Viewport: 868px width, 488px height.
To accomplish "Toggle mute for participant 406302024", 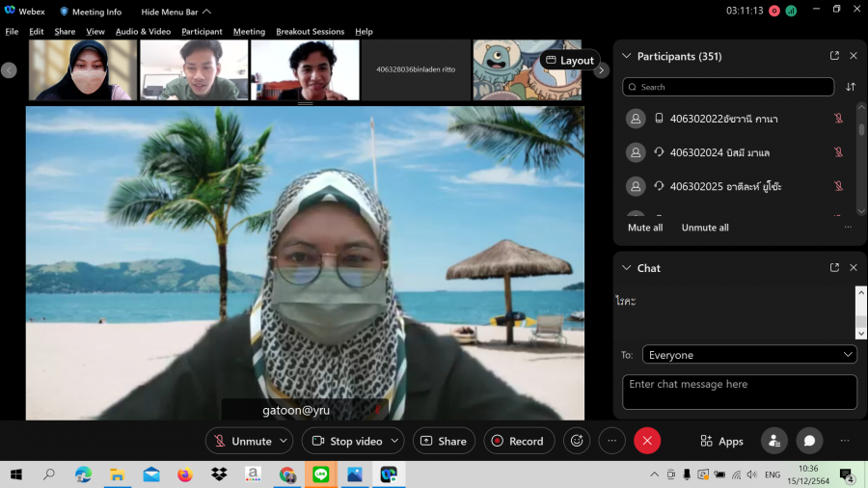I will (838, 152).
